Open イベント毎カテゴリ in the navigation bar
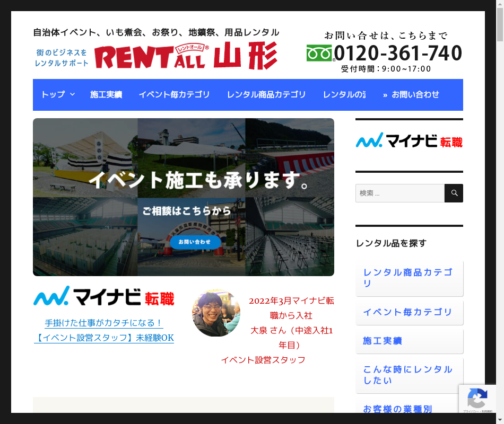The height and width of the screenshot is (424, 504). 174,95
